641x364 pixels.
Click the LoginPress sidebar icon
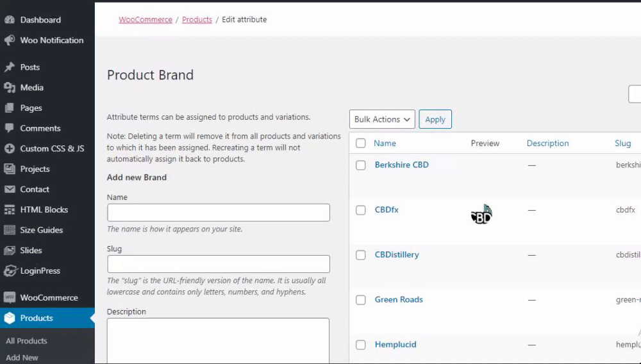pos(10,271)
